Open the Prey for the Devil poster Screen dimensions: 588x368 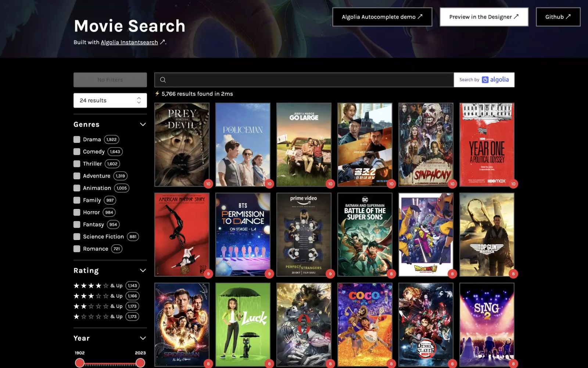[182, 145]
